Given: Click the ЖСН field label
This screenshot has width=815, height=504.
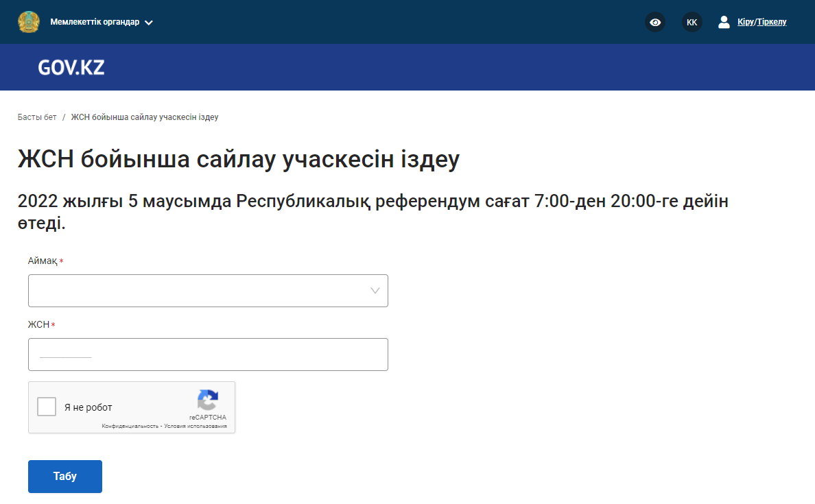Looking at the screenshot, I should click(38, 324).
